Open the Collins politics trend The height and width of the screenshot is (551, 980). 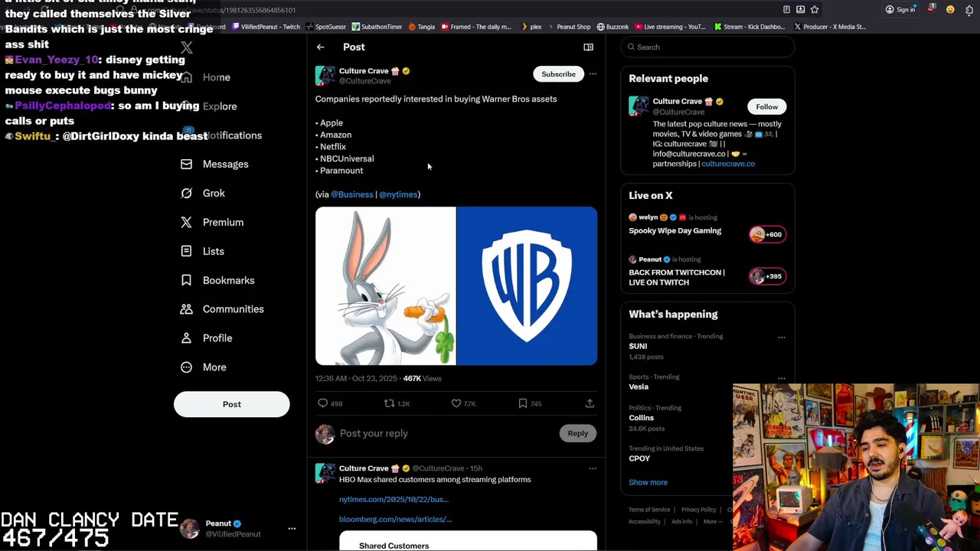pos(641,418)
